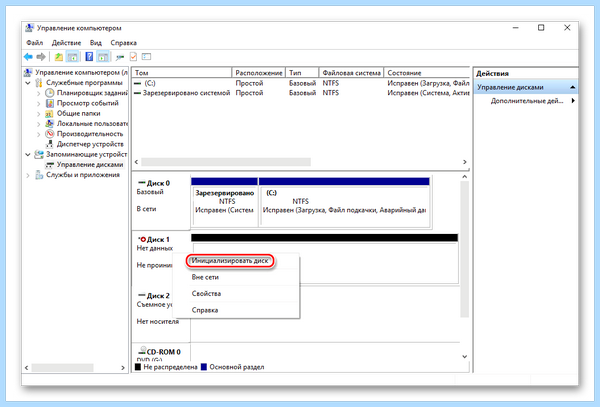Click the volume list left scroll arrow
The height and width of the screenshot is (407, 600).
click(136, 162)
